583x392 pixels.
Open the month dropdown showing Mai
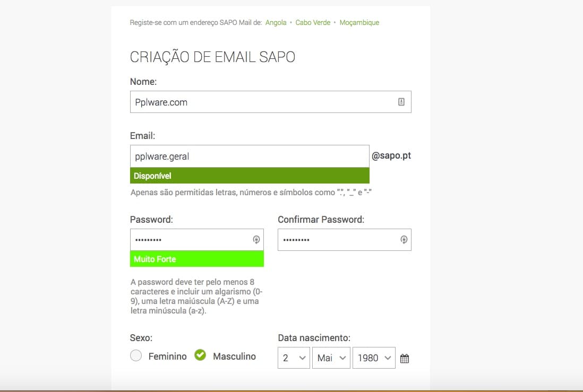click(x=331, y=358)
